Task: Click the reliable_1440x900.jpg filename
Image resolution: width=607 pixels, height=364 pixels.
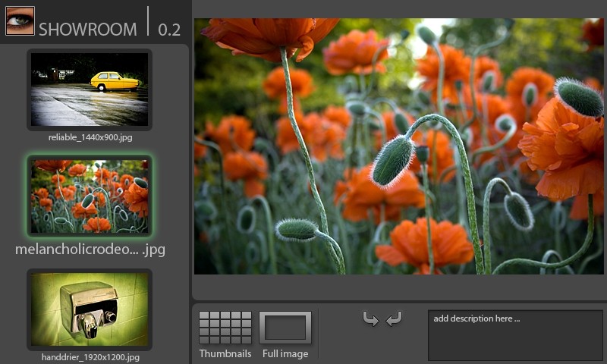Action: click(90, 137)
